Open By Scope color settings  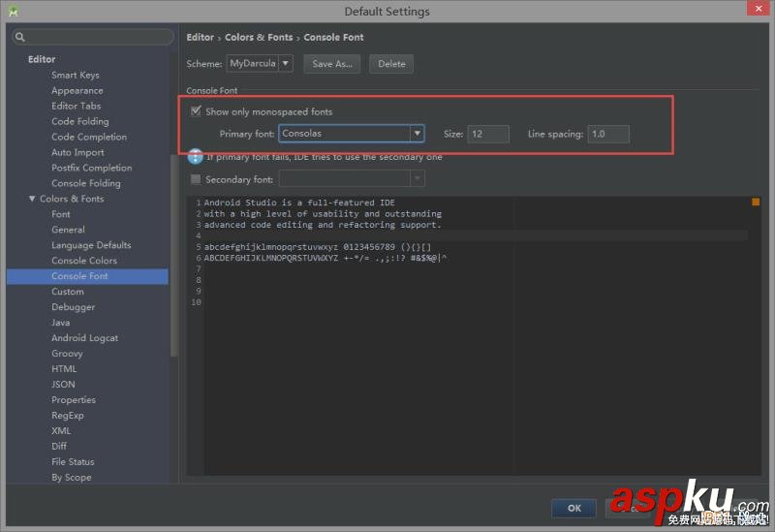(71, 477)
